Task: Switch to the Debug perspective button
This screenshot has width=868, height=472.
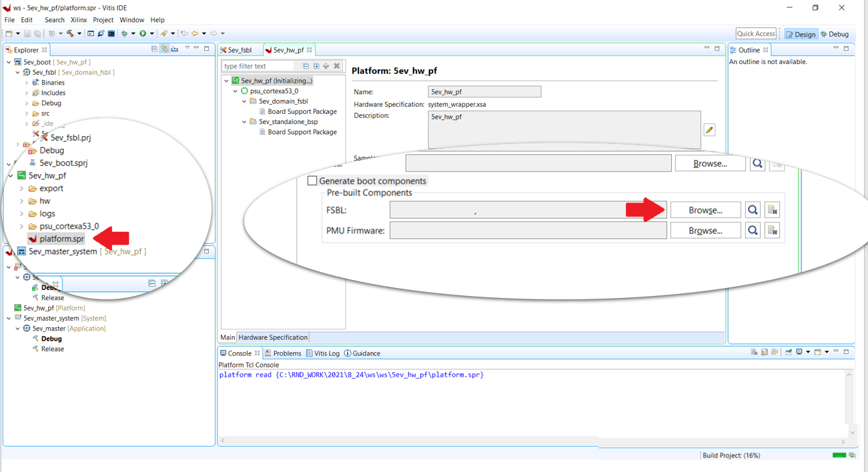Action: click(835, 34)
